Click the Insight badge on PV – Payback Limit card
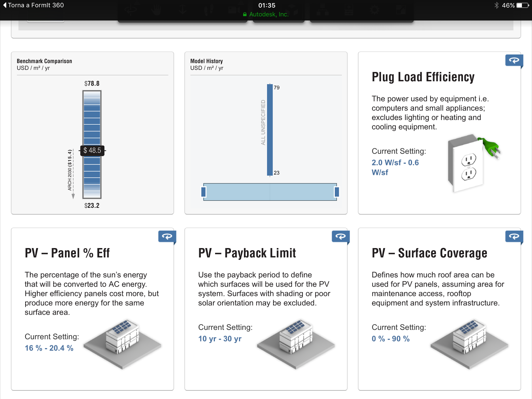This screenshot has width=532, height=399. 341,237
